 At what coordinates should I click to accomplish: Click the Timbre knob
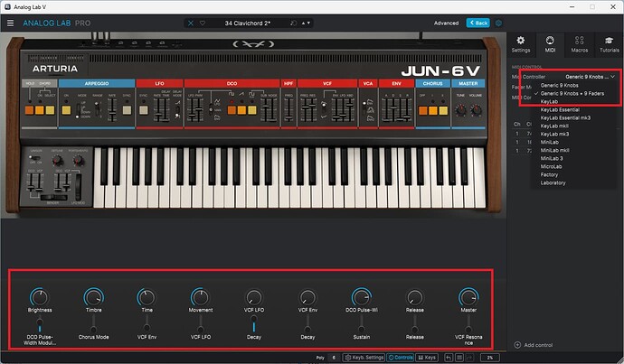tap(93, 297)
